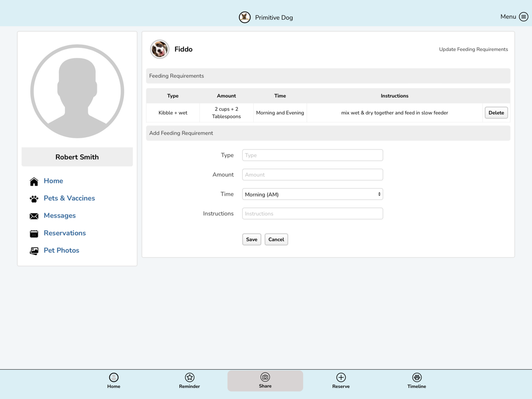532x399 pixels.
Task: Focus the Type input field
Action: point(312,155)
